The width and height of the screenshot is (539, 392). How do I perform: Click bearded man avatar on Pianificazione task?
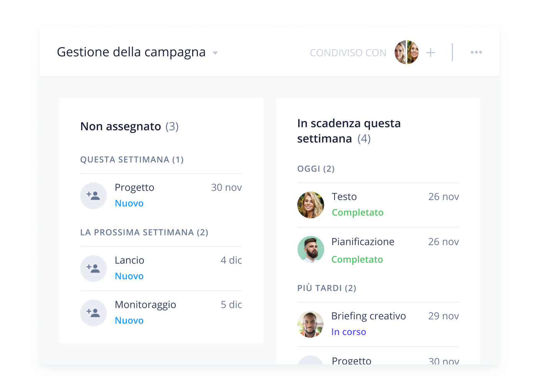[x=310, y=249]
